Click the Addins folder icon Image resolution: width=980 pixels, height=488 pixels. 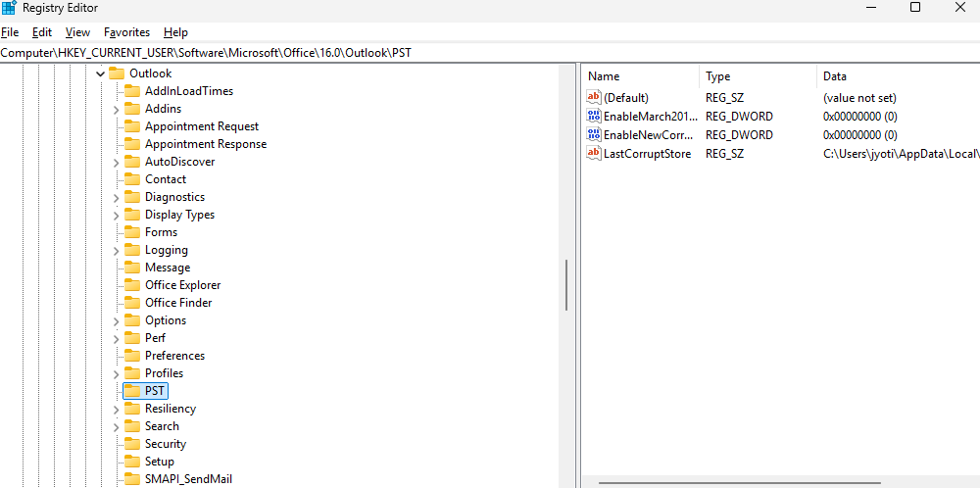(132, 109)
